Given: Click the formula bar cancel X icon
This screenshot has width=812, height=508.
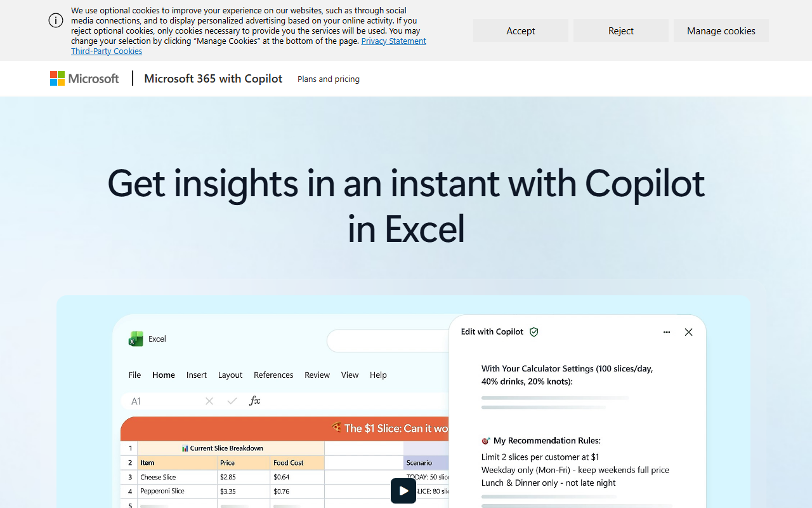Looking at the screenshot, I should pos(209,401).
